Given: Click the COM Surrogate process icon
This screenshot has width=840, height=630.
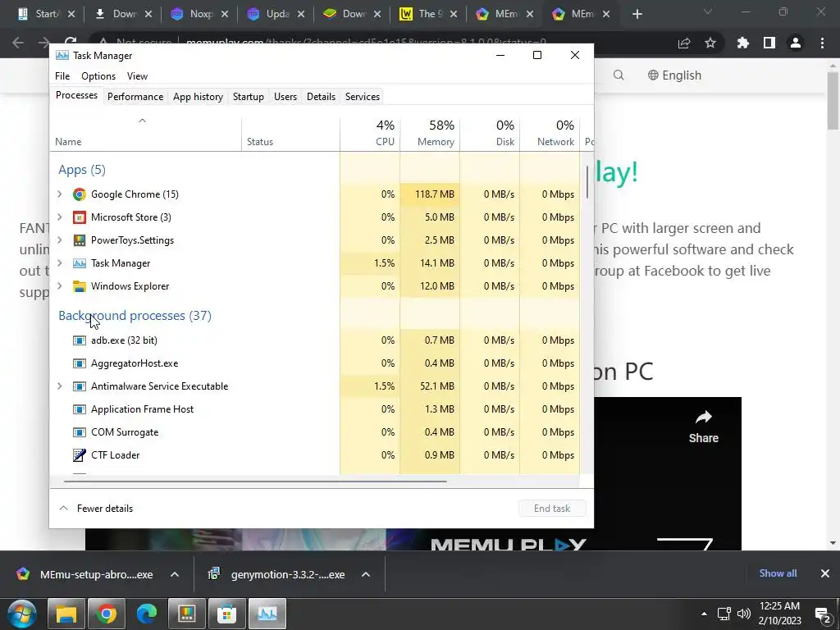Looking at the screenshot, I should pos(80,432).
